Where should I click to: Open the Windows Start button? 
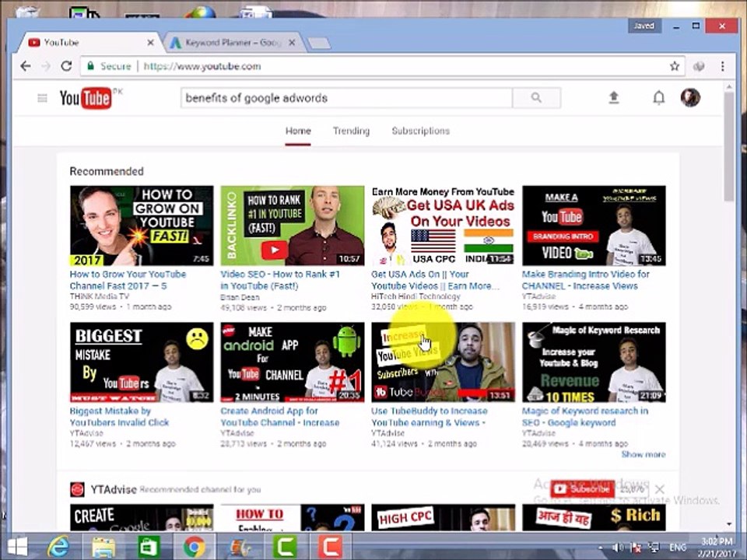point(18,547)
